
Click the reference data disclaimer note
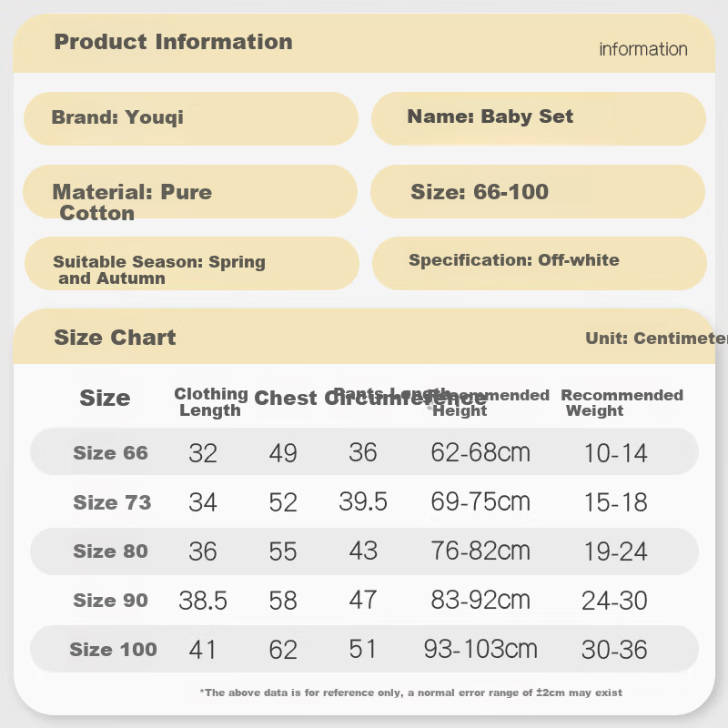(411, 693)
